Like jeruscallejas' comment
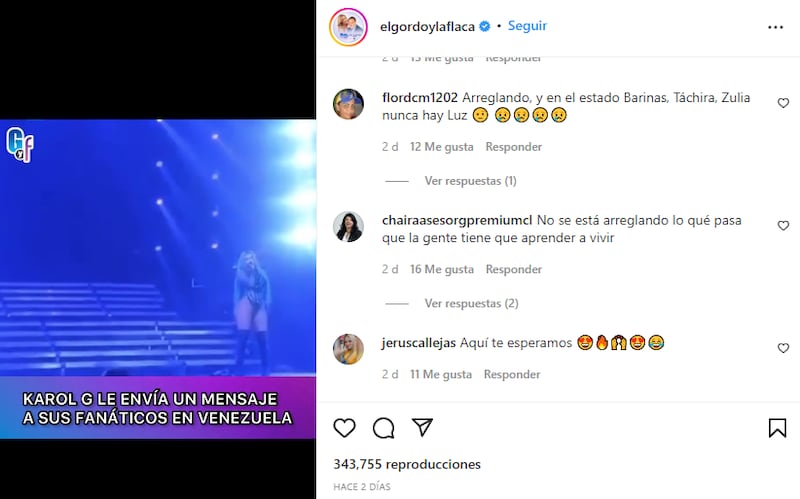 point(783,348)
